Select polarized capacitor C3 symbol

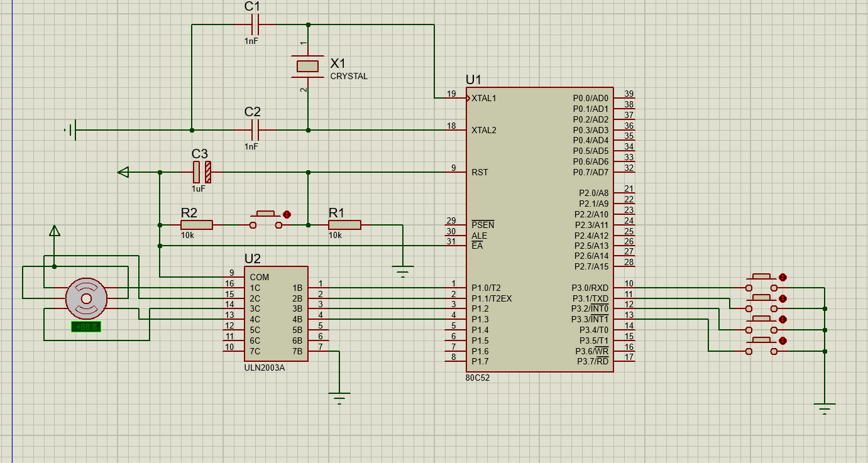click(x=201, y=172)
